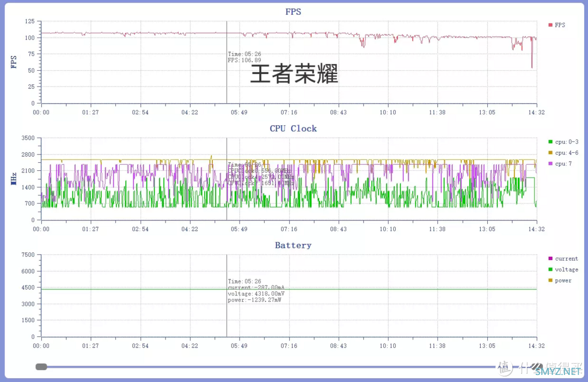Screen dimensions: 588x382
Task: Click 01:27 on the Battery chart axis
Action: click(x=90, y=346)
